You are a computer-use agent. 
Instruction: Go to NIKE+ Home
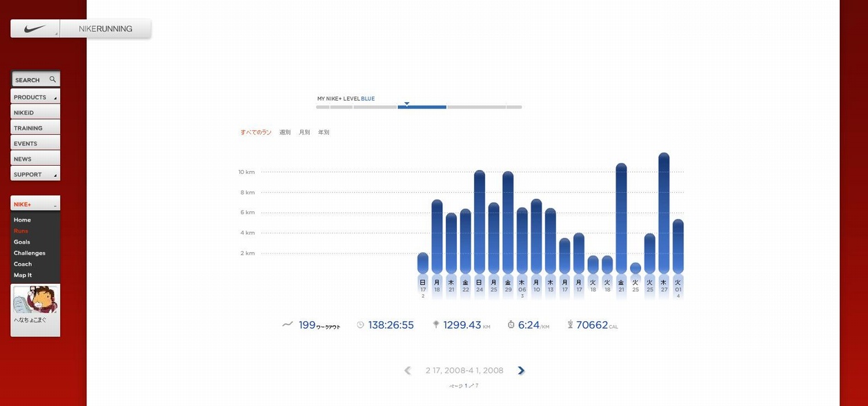pyautogui.click(x=22, y=220)
